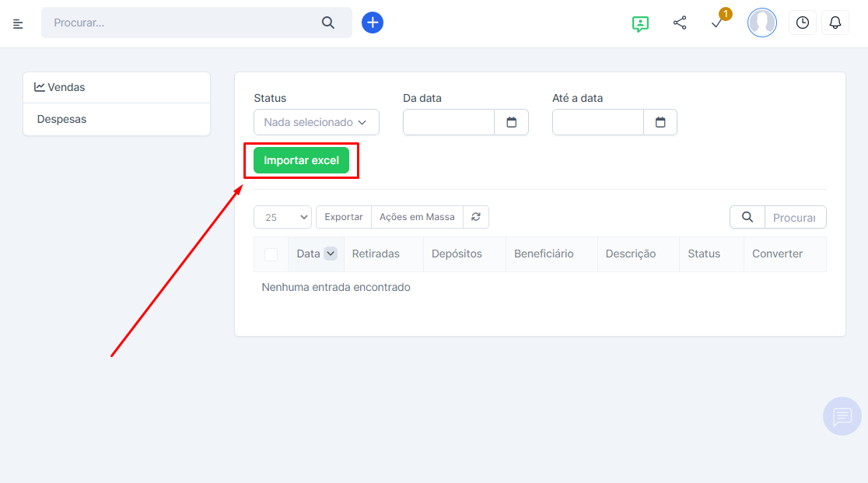Open the user profile avatar
The width and height of the screenshot is (868, 483).
coord(761,23)
